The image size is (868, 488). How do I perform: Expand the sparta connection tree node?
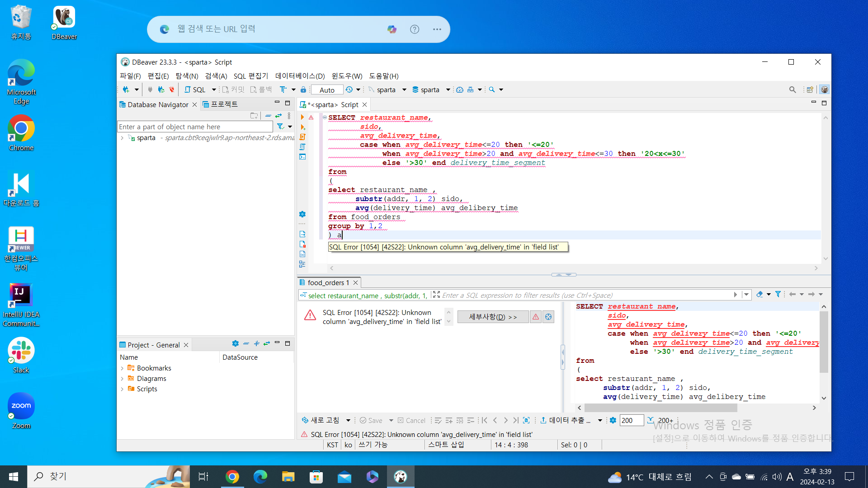point(122,138)
